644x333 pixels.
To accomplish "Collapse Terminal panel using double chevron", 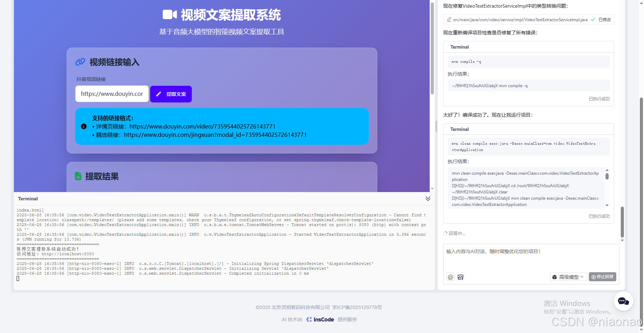I will pos(428,199).
